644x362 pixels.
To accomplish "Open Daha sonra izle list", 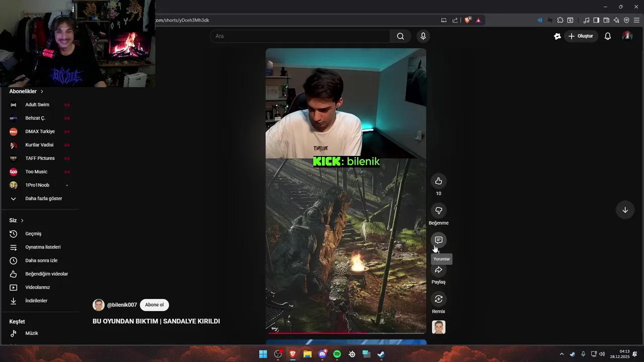I will 39,260.
